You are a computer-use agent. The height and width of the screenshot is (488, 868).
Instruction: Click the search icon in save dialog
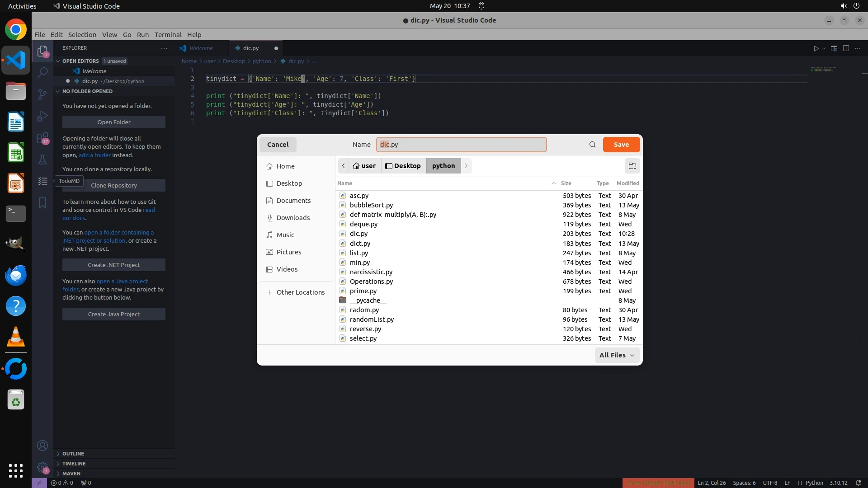tap(592, 145)
